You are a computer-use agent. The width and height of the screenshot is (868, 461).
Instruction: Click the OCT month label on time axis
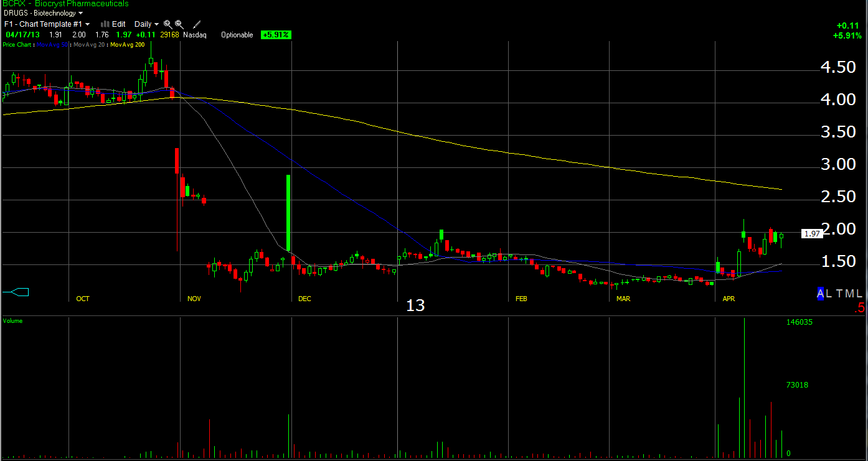point(83,299)
